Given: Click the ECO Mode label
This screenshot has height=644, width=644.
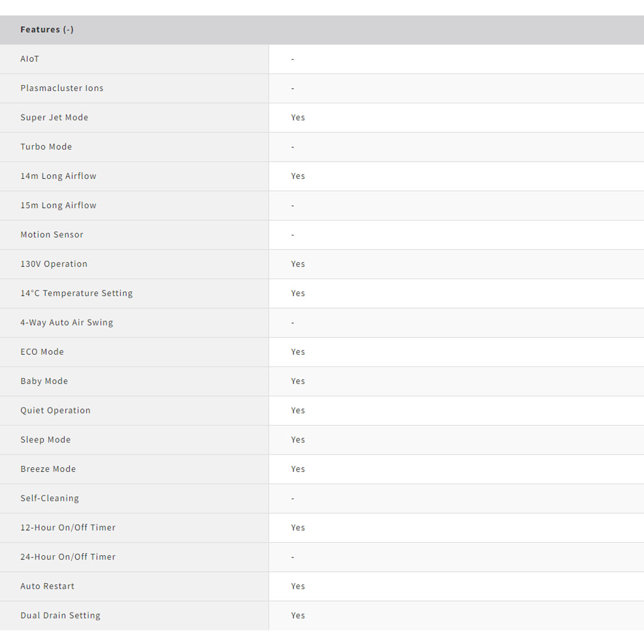Looking at the screenshot, I should click(x=42, y=352).
